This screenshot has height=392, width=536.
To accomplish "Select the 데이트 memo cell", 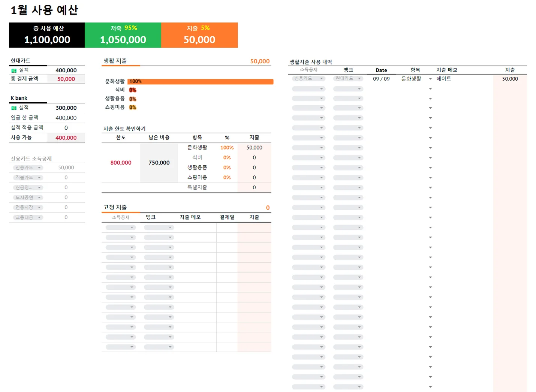I will [444, 79].
